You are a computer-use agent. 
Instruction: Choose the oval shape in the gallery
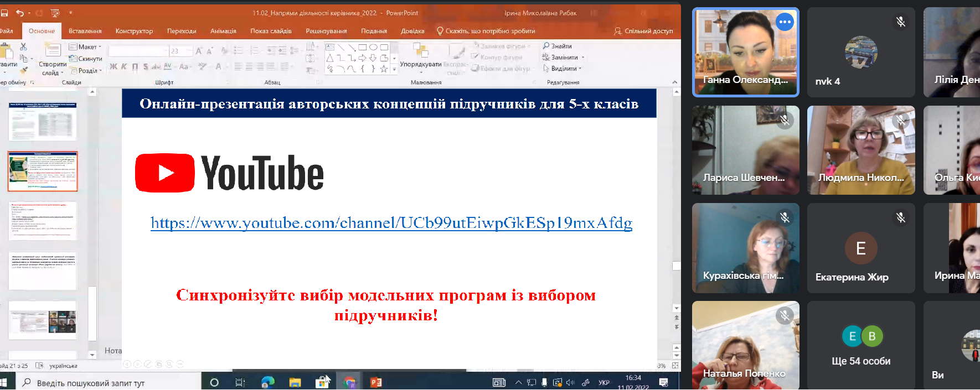click(x=373, y=48)
